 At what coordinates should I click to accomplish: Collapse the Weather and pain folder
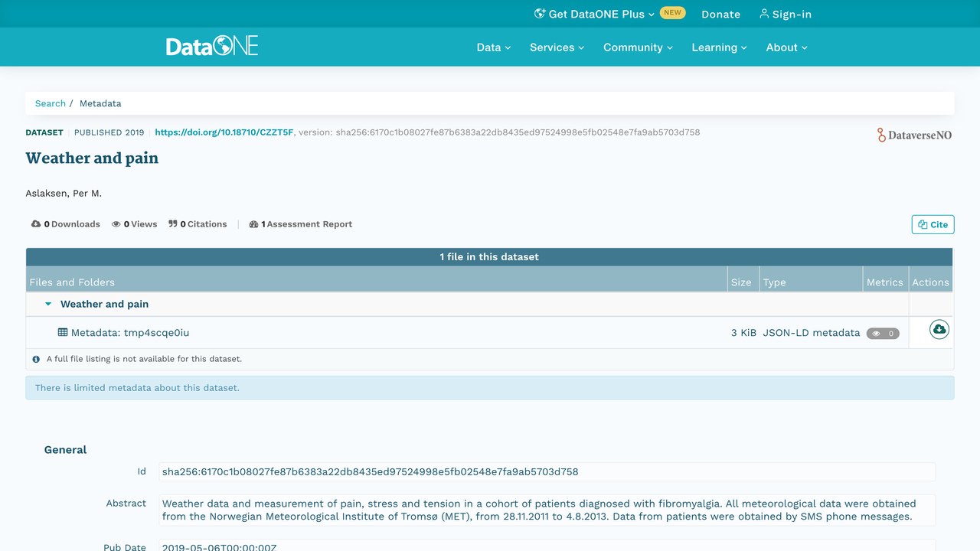(48, 304)
